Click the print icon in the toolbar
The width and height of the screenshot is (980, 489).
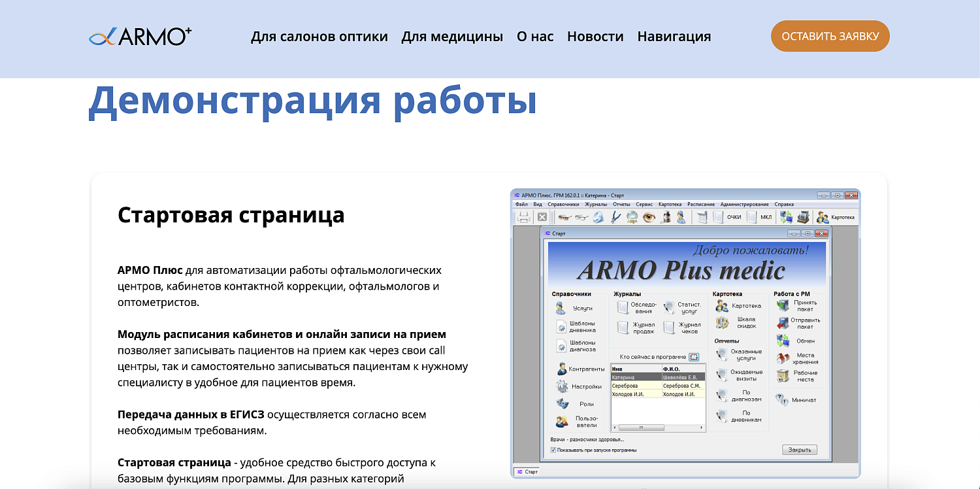point(523,217)
